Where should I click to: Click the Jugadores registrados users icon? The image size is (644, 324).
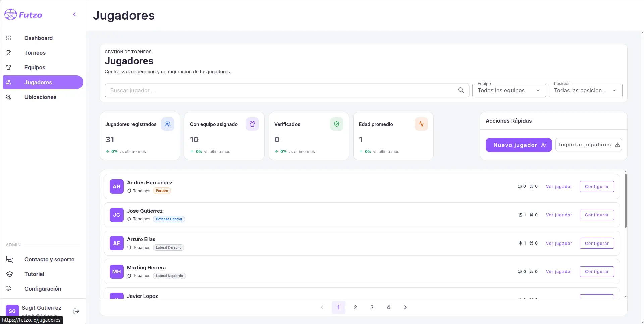click(168, 124)
